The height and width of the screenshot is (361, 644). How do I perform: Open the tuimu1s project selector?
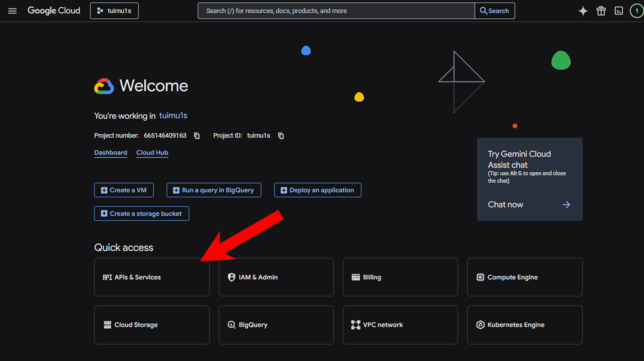click(x=114, y=11)
